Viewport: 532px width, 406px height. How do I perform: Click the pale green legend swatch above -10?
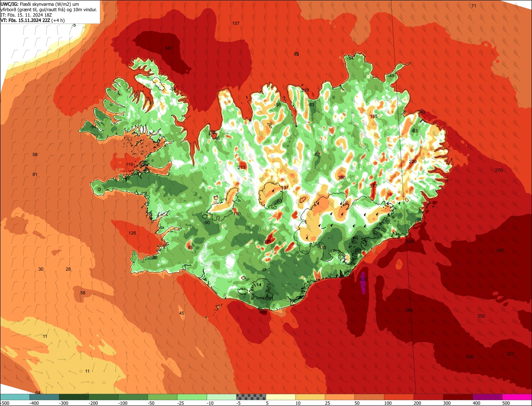222,397
